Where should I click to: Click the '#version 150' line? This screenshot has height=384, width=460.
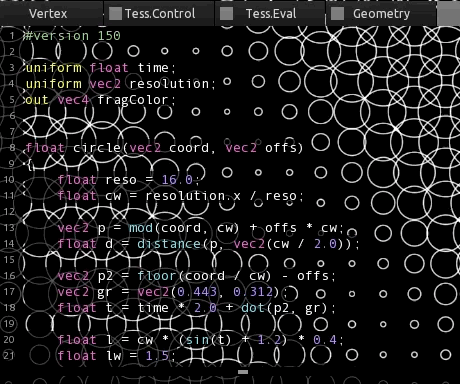tap(72, 36)
